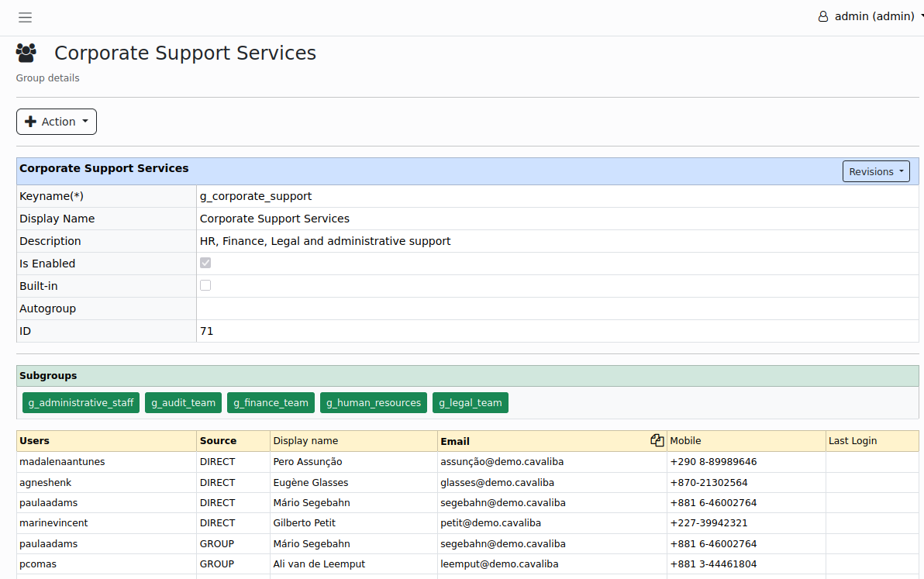Image resolution: width=924 pixels, height=579 pixels.
Task: Toggle the Built-in checkbox
Action: (x=205, y=285)
